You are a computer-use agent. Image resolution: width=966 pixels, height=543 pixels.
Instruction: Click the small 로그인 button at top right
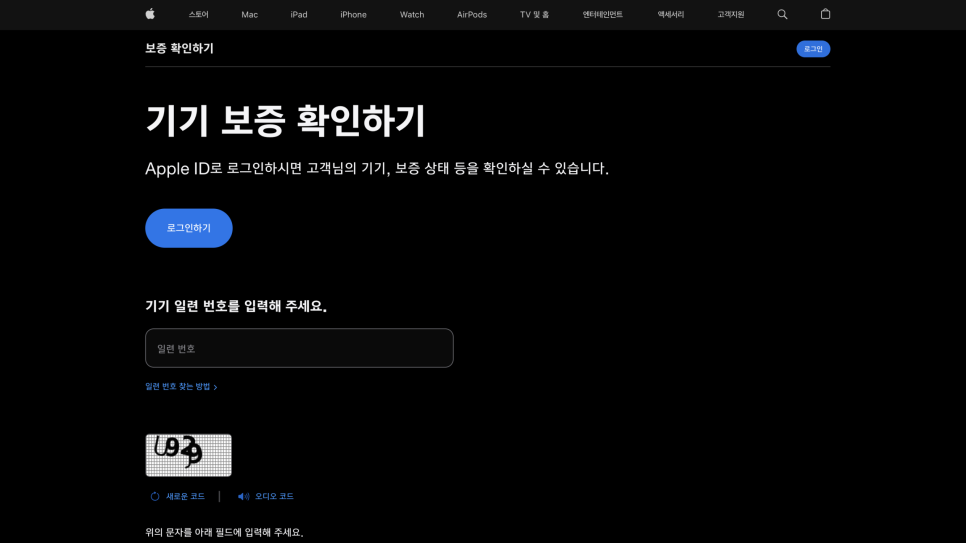[x=813, y=49]
